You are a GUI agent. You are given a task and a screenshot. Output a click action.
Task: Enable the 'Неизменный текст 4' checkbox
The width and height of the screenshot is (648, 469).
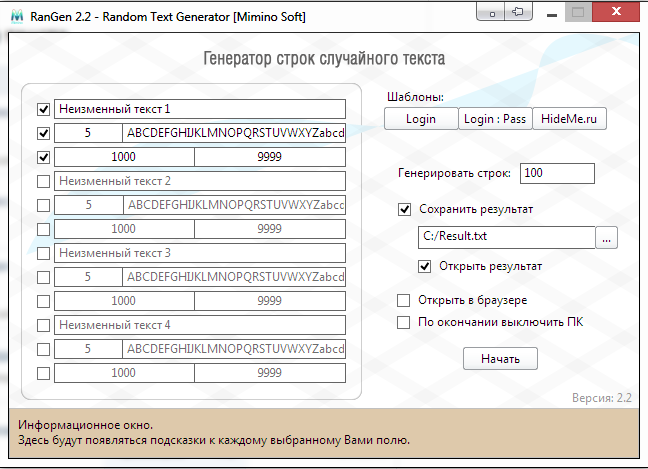point(43,325)
